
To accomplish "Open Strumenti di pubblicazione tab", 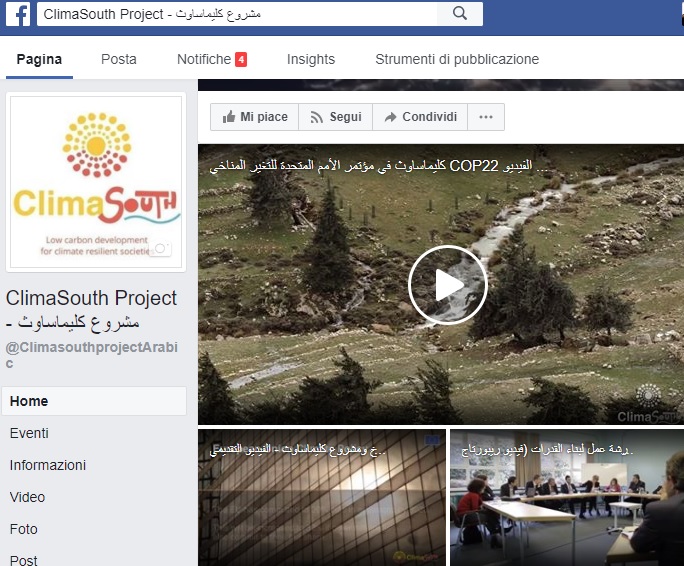I will [457, 59].
